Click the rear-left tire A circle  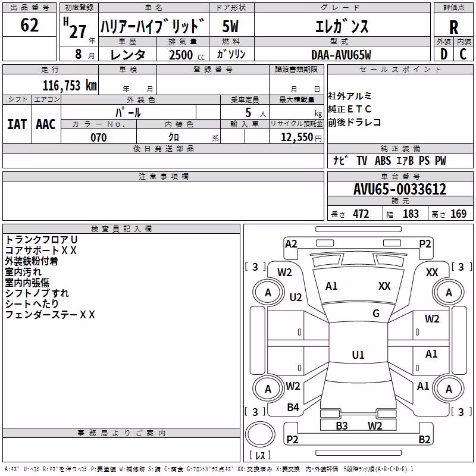(x=268, y=389)
